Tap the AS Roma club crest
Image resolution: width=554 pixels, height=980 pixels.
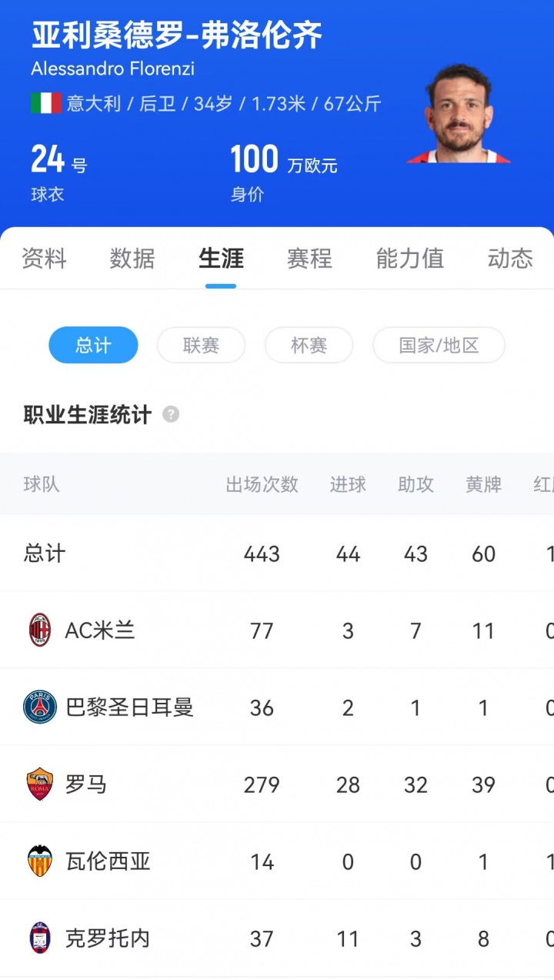[40, 784]
